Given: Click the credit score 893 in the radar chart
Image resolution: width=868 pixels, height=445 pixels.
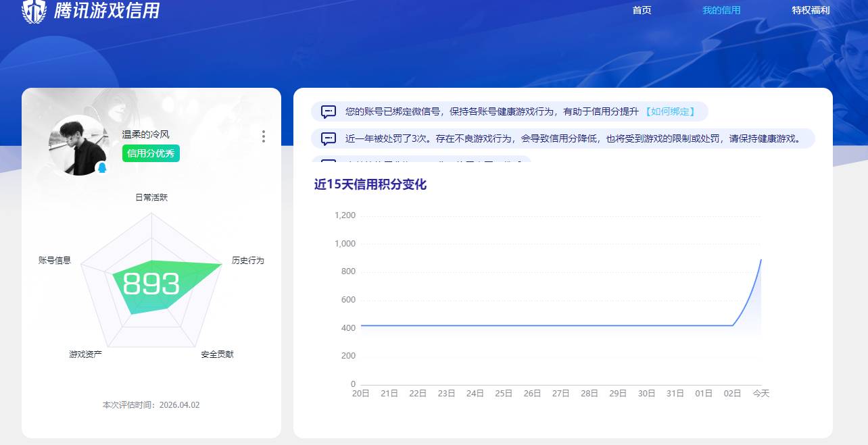Looking at the screenshot, I should 150,284.
